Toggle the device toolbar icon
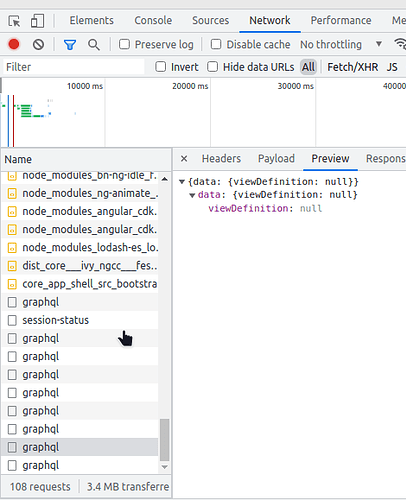Screen dimensions: 406x500 (37, 21)
